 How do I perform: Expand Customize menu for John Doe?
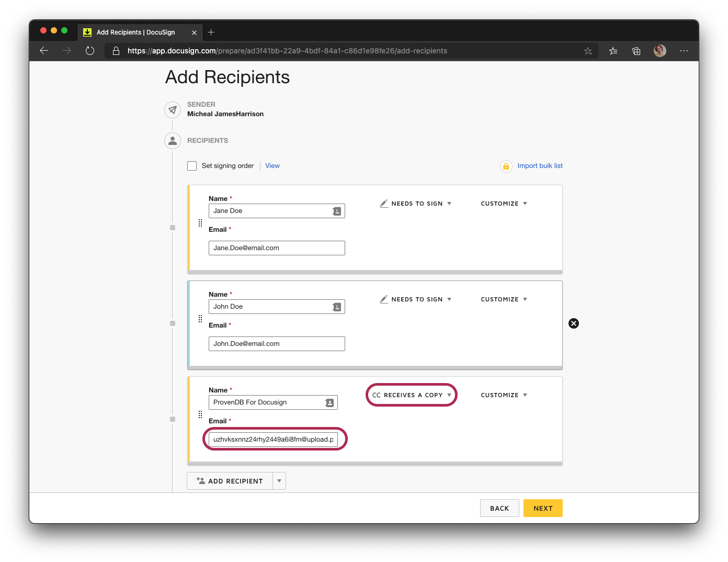click(504, 299)
